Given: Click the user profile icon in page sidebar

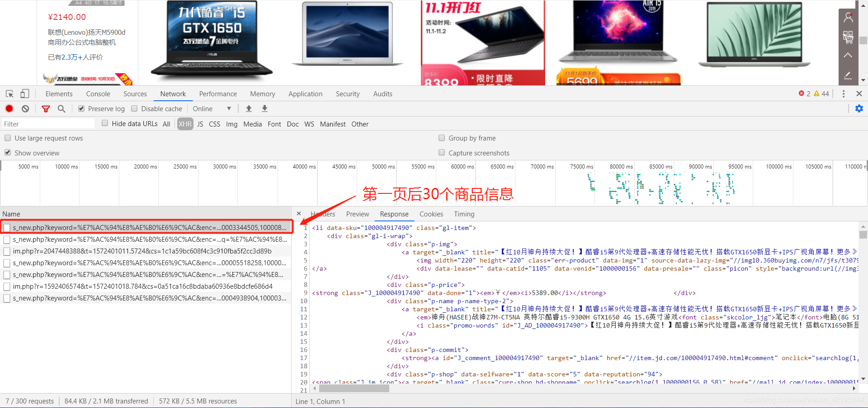Looking at the screenshot, I should (848, 17).
